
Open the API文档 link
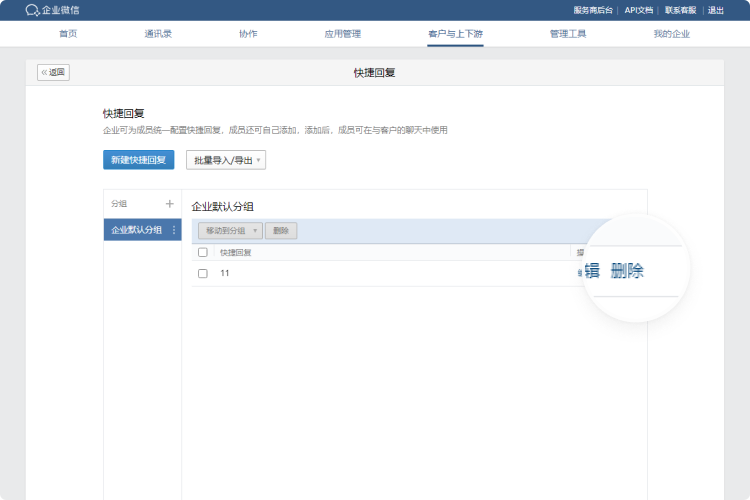[639, 10]
